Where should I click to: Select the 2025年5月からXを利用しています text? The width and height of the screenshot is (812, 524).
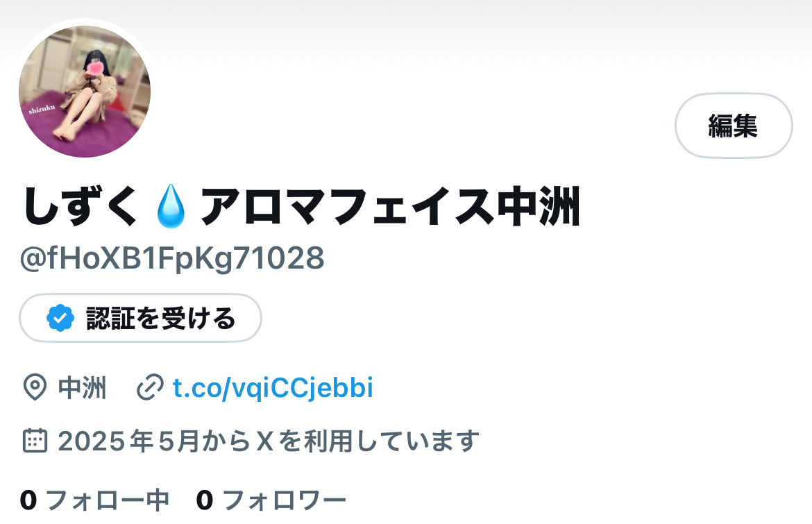[269, 441]
